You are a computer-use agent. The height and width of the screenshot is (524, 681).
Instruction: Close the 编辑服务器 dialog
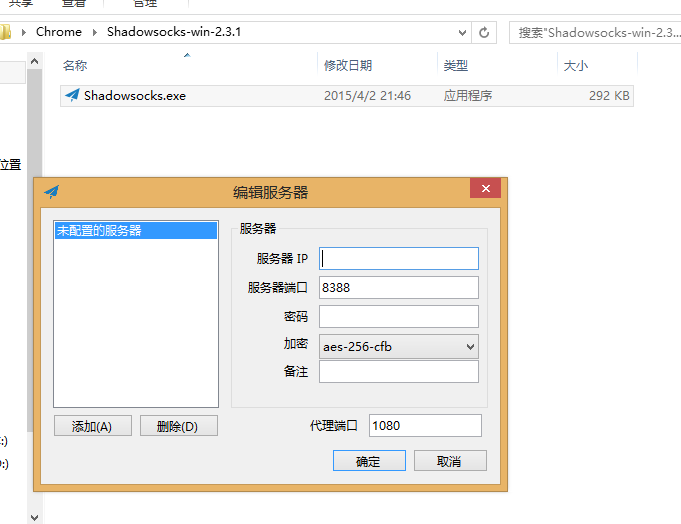point(486,188)
